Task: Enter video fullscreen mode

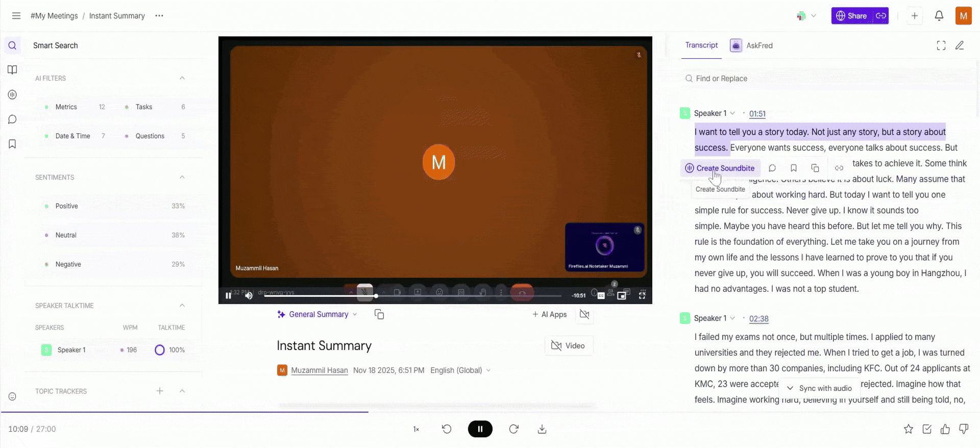Action: point(642,295)
